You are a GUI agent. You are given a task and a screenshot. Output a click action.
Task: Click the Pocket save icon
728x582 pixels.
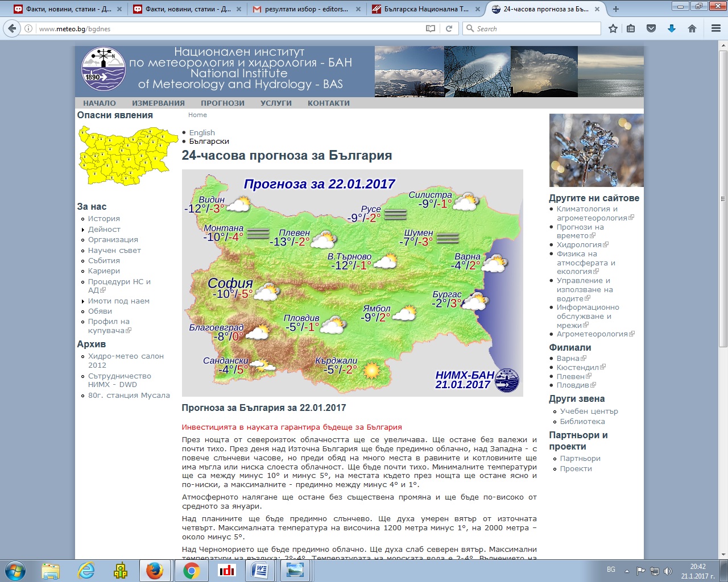pyautogui.click(x=651, y=28)
